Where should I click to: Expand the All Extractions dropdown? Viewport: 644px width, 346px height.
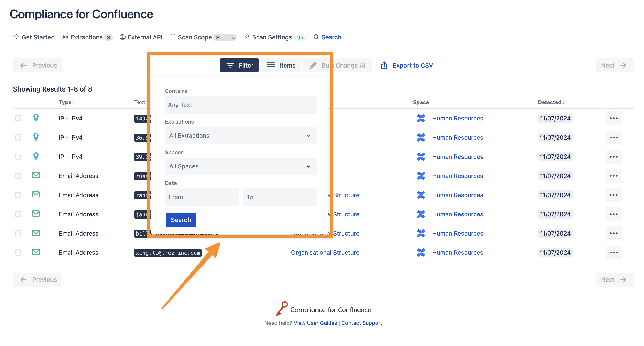click(241, 136)
